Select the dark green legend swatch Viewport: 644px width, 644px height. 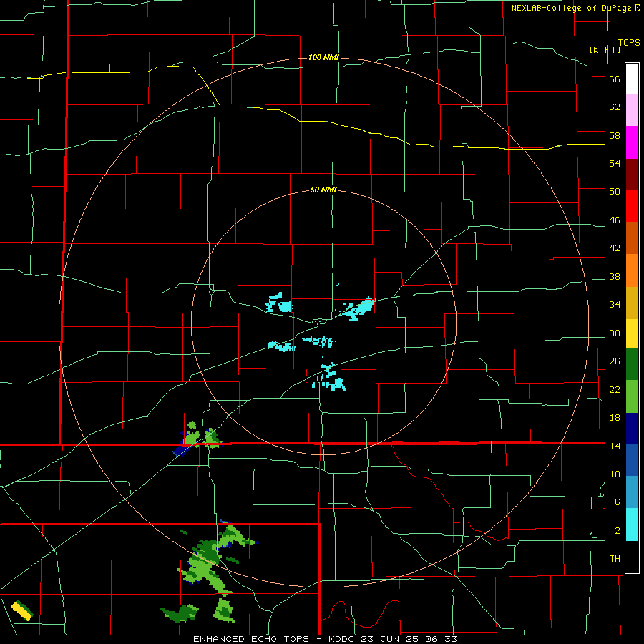632,364
